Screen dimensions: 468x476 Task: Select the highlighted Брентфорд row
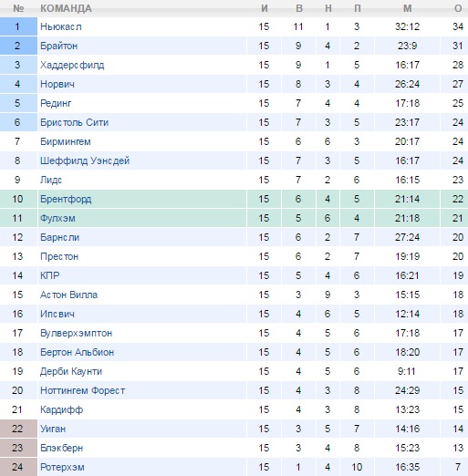pos(234,199)
